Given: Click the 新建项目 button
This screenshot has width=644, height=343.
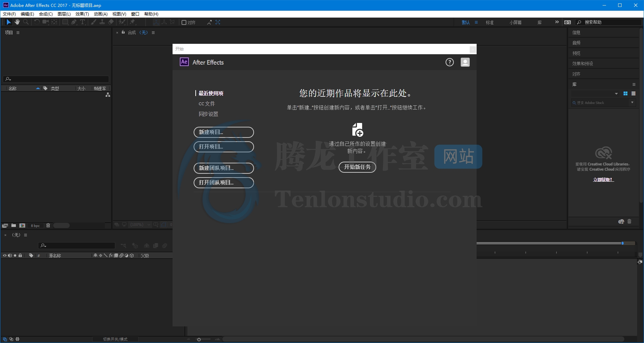Looking at the screenshot, I should [x=224, y=132].
